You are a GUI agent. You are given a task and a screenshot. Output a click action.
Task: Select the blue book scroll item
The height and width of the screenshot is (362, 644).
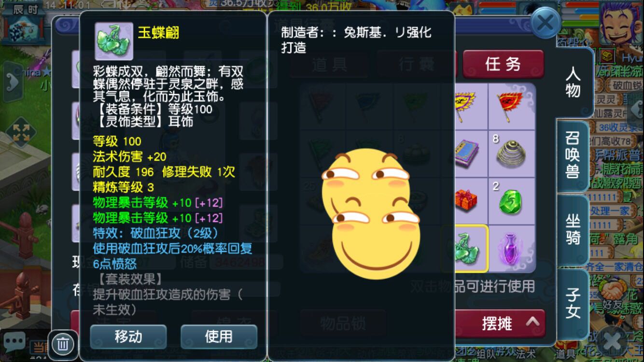tap(466, 154)
